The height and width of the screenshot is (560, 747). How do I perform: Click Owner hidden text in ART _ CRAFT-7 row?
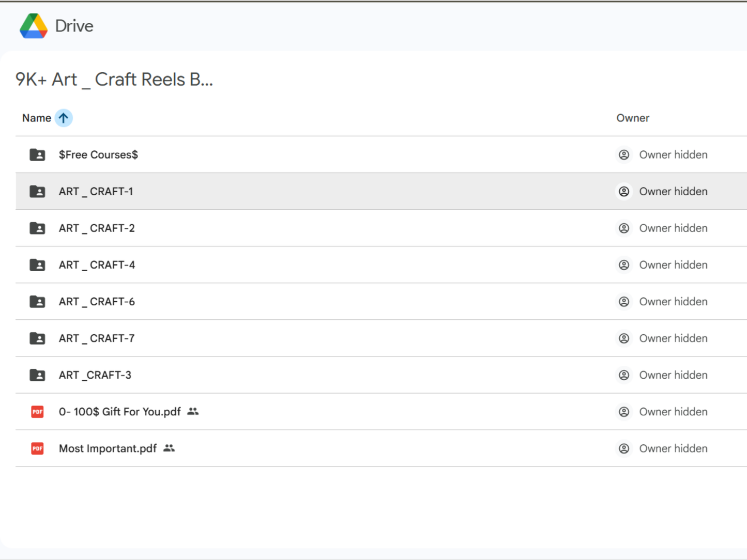pos(673,338)
